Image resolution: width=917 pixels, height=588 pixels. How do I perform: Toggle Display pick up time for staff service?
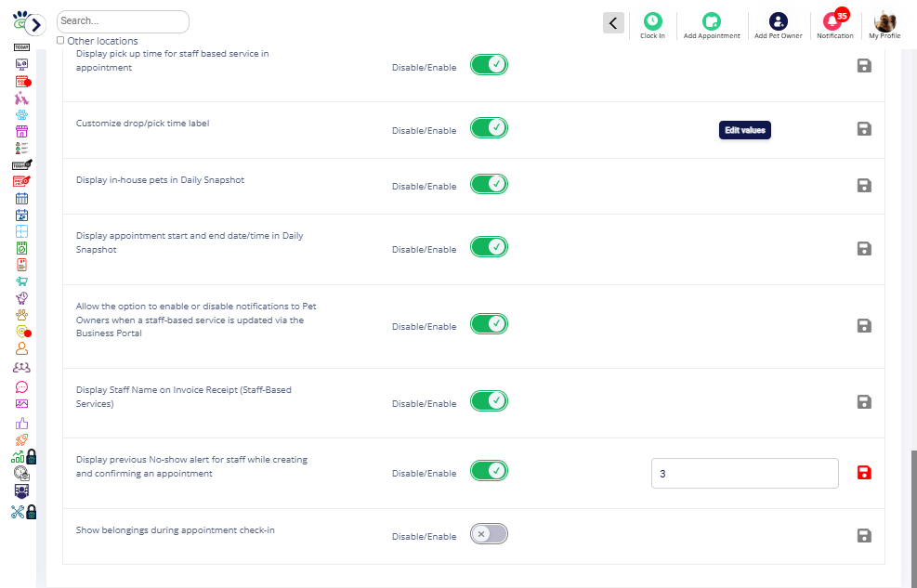point(489,65)
